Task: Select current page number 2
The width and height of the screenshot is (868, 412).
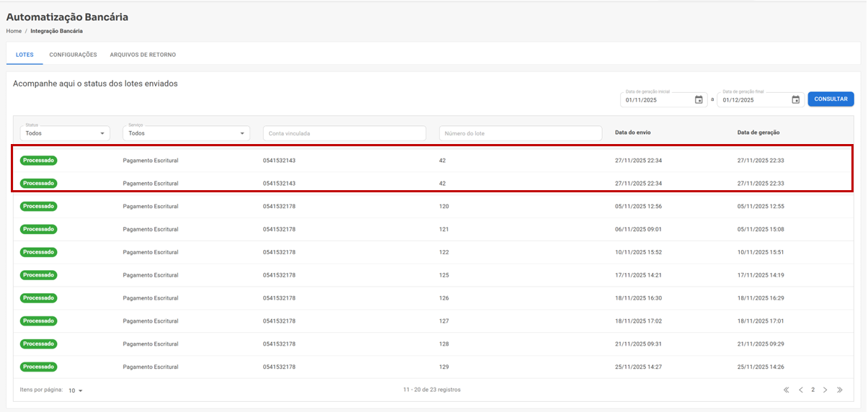Action: [812, 390]
